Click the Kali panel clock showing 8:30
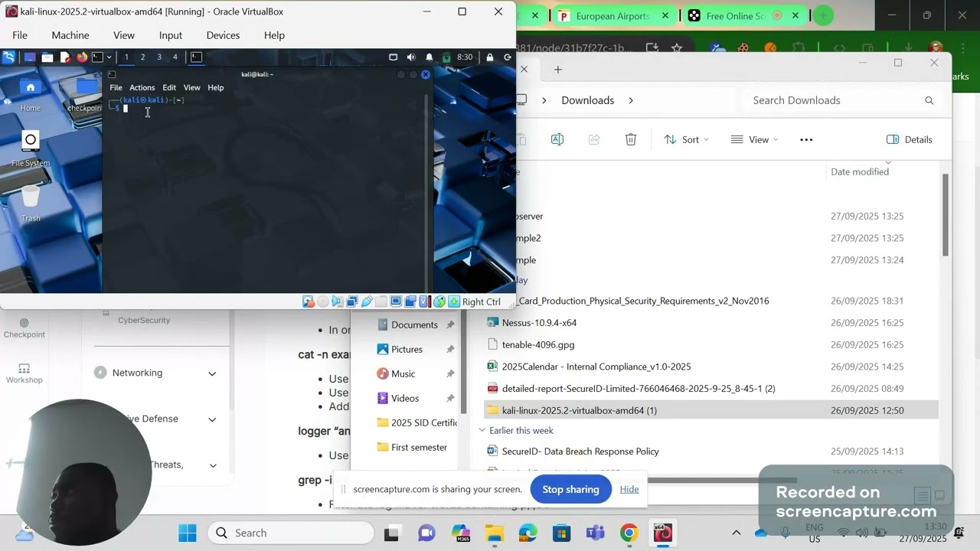Screen dimensions: 980x551 tap(465, 57)
